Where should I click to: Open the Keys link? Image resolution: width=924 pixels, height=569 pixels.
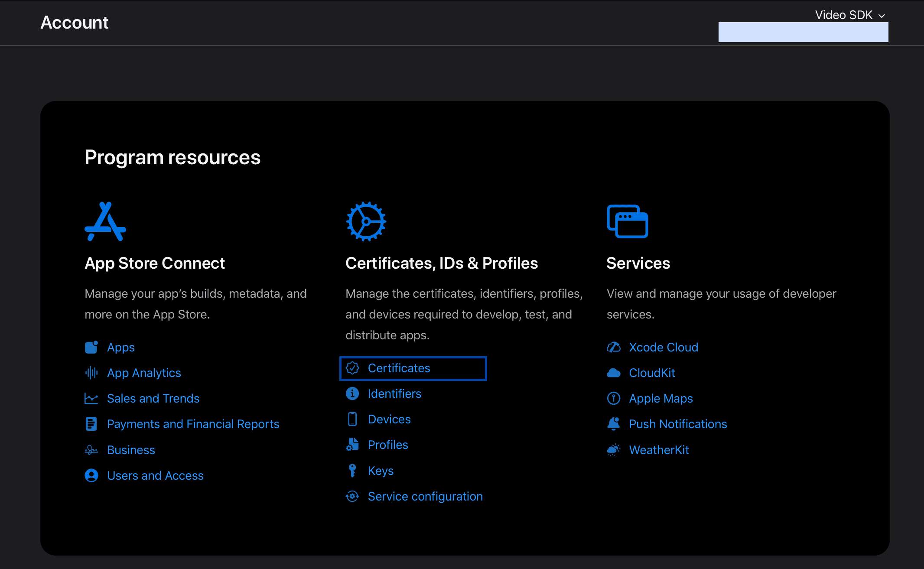click(x=381, y=471)
